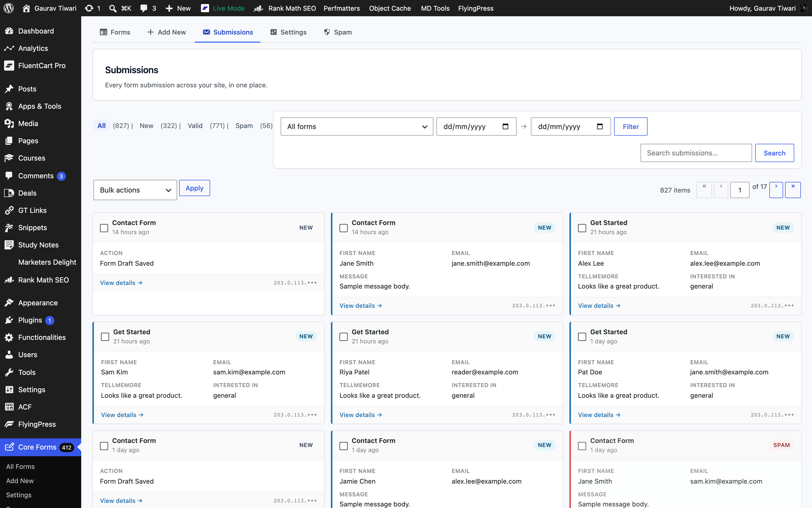
Task: Open the search magnifier icon in admin bar
Action: 113,8
